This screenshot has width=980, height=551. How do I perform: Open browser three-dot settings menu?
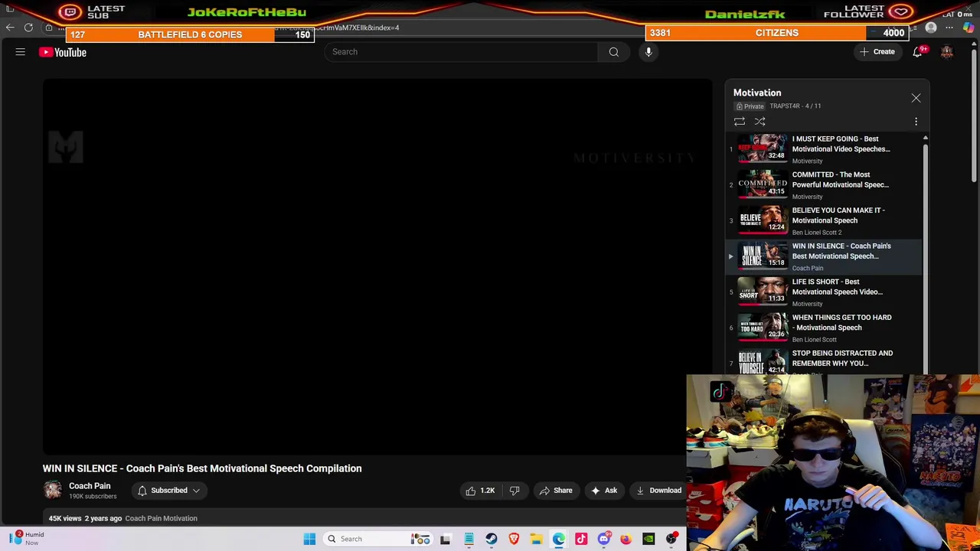click(x=949, y=28)
